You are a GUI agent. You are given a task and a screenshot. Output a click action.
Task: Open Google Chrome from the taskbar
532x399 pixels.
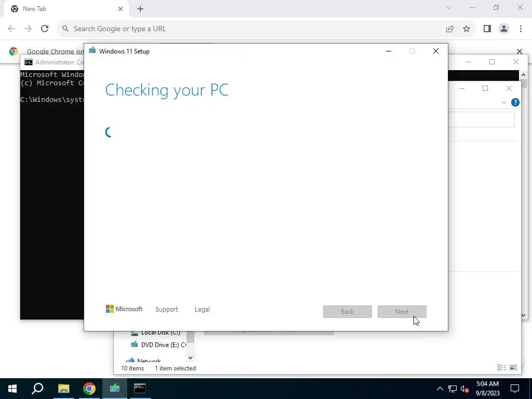click(89, 389)
